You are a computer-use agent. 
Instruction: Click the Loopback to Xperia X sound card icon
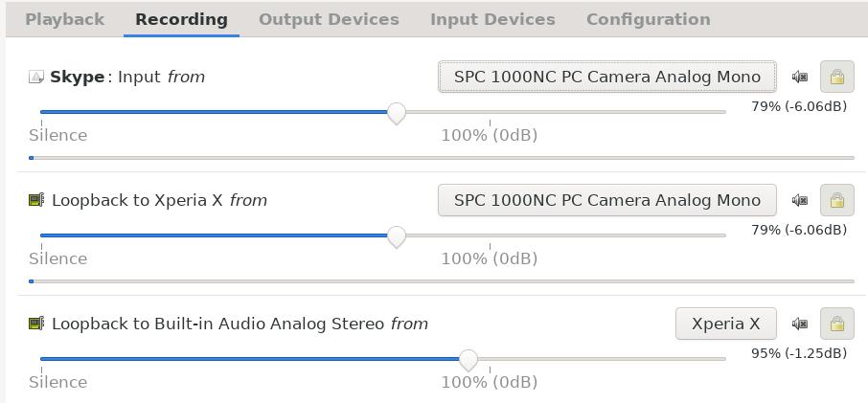(x=36, y=200)
